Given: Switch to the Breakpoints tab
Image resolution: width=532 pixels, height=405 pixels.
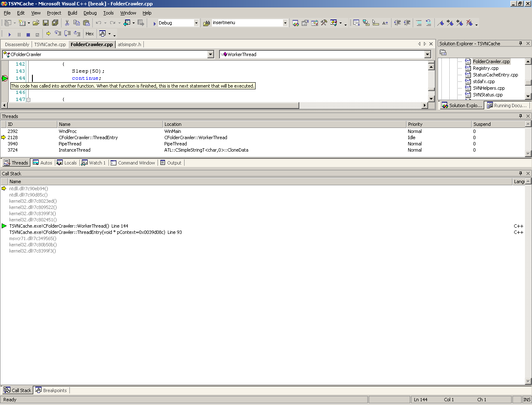Looking at the screenshot, I should coord(51,390).
